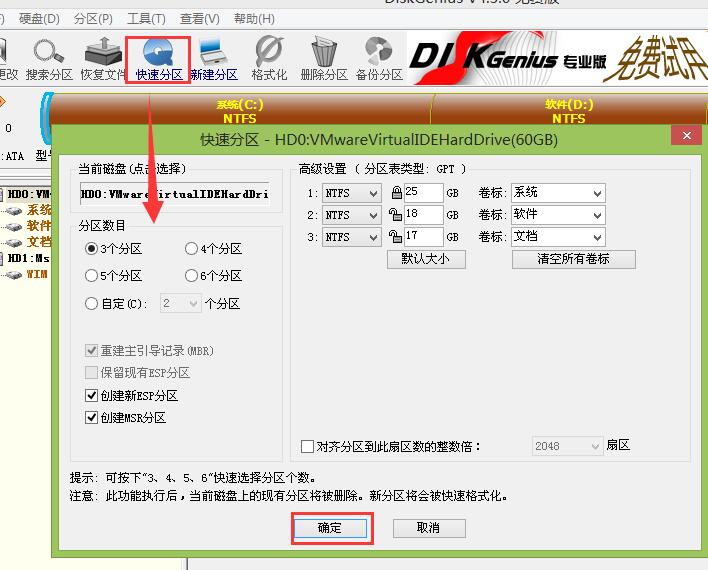Viewport: 708px width, 570px height.
Task: Toggle the lock icon for partition 1 size
Action: [x=396, y=193]
